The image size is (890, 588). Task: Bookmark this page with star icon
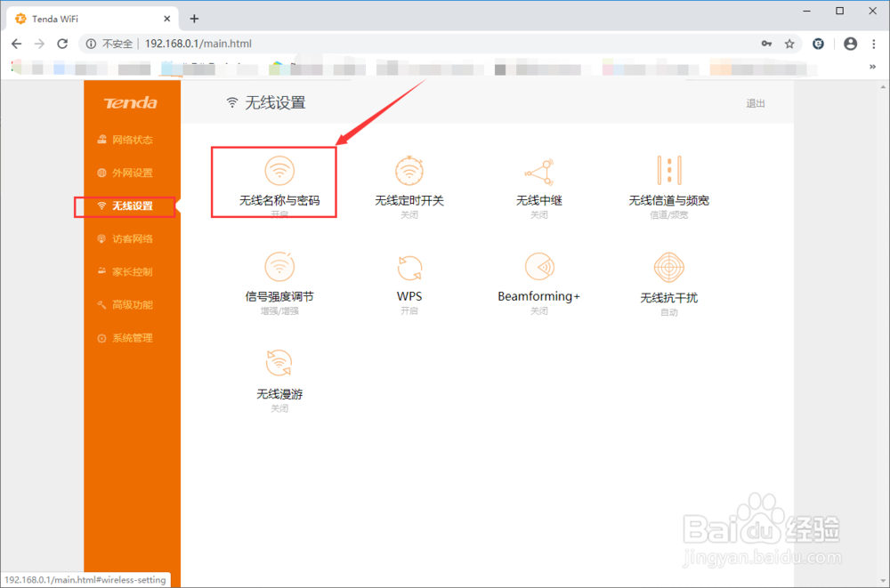(x=789, y=44)
